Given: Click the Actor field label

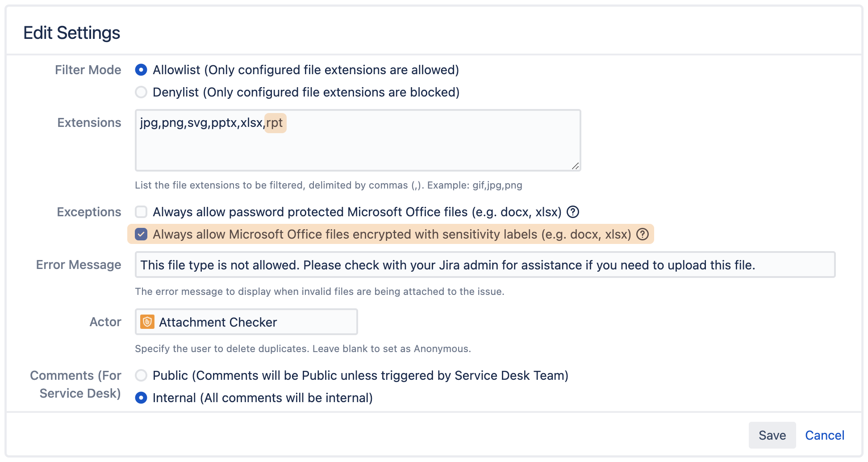Looking at the screenshot, I should [105, 322].
